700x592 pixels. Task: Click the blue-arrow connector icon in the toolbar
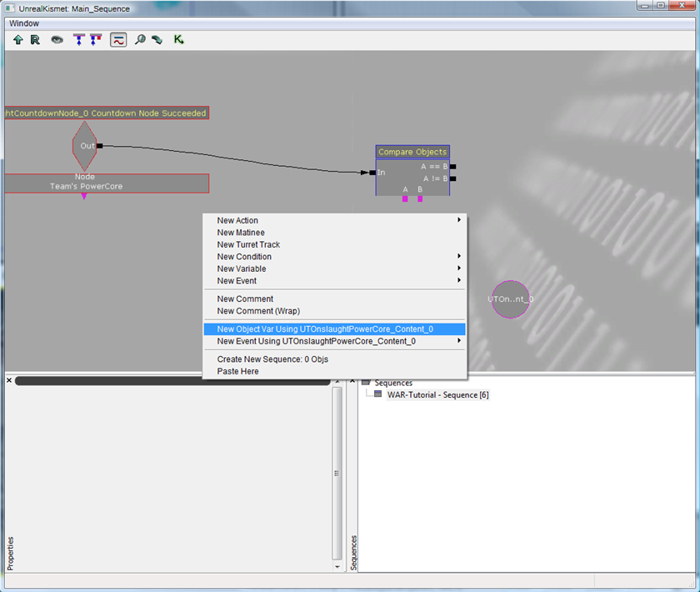click(79, 40)
